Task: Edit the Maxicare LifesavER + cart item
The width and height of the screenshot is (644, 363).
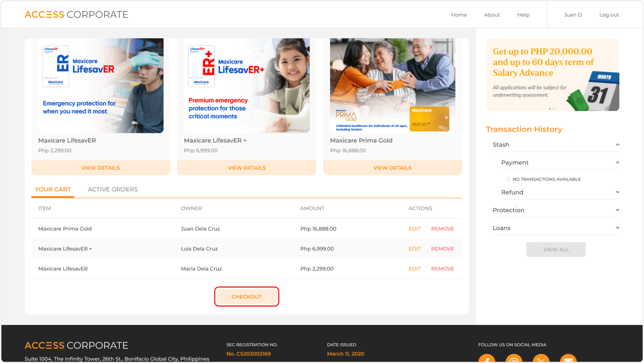Action: click(415, 249)
